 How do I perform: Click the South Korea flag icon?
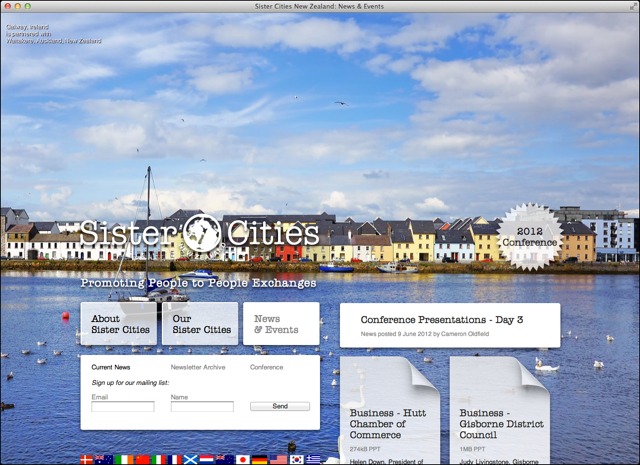pos(297,460)
